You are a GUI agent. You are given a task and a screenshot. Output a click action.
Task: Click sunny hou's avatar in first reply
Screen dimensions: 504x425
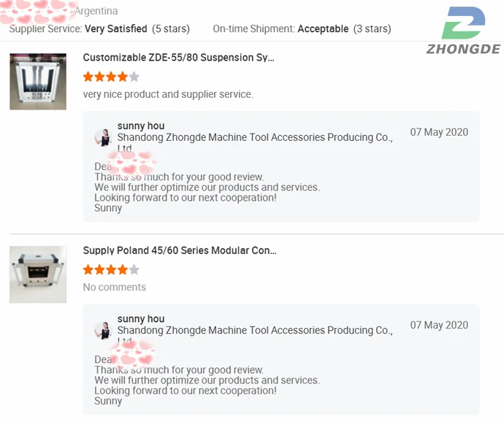(103, 137)
